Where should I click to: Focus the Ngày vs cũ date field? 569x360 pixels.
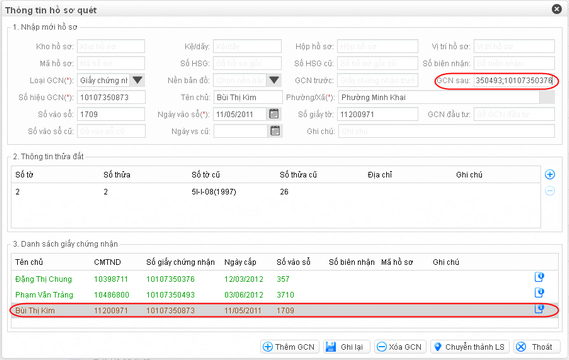pyautogui.click(x=240, y=131)
